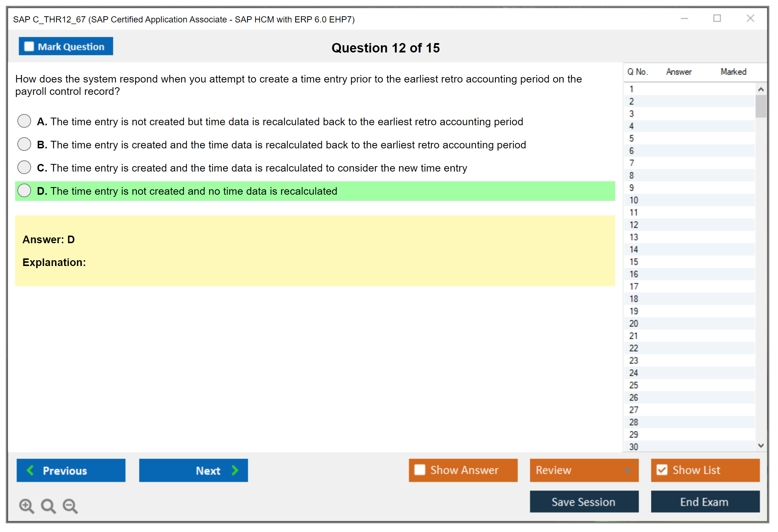Click the End Exam button

pos(705,502)
